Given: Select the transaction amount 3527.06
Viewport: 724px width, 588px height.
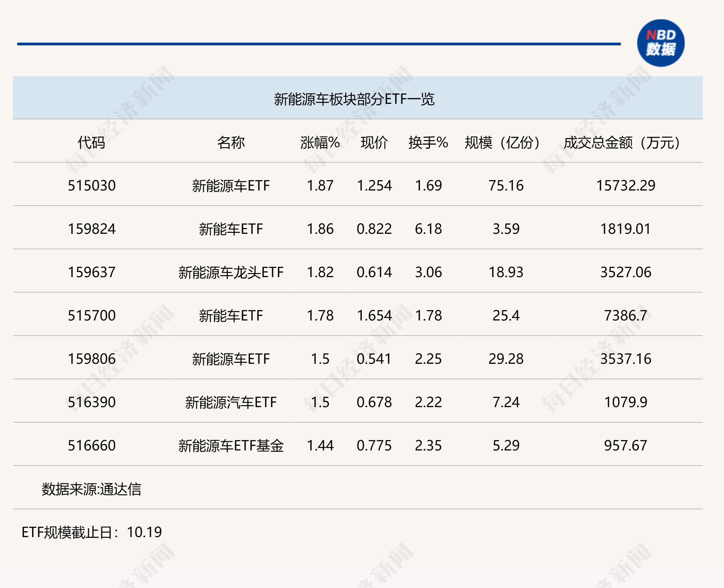Looking at the screenshot, I should point(626,272).
